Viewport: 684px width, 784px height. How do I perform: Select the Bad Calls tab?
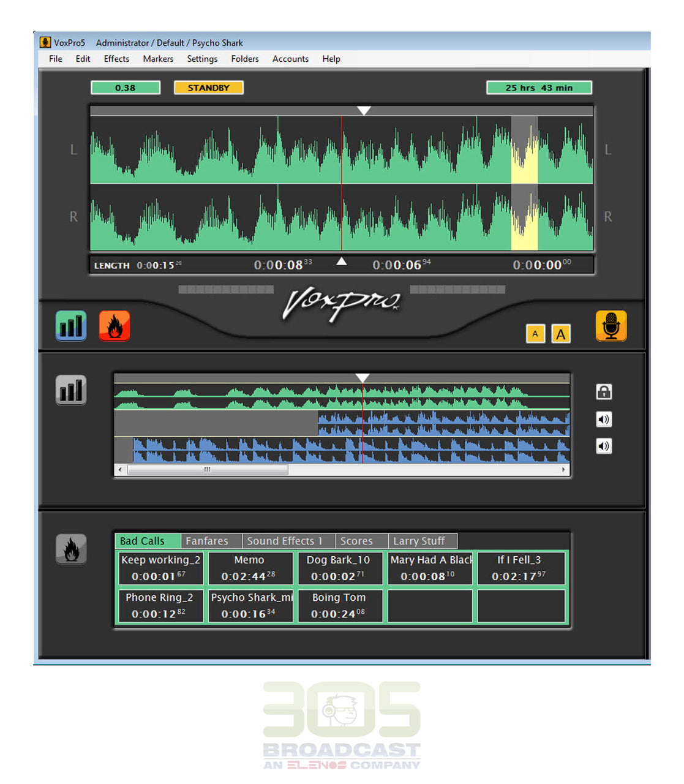point(148,541)
